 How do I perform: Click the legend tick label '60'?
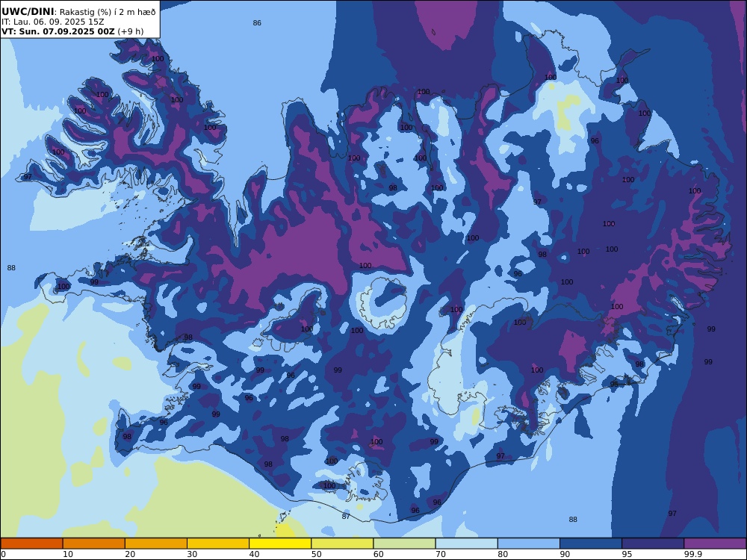(378, 554)
